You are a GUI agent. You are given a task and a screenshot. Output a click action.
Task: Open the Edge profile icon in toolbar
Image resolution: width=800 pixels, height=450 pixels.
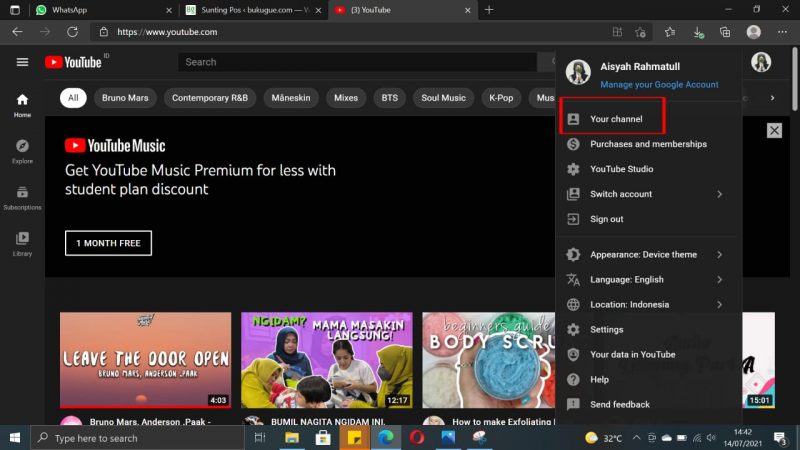pyautogui.click(x=754, y=32)
